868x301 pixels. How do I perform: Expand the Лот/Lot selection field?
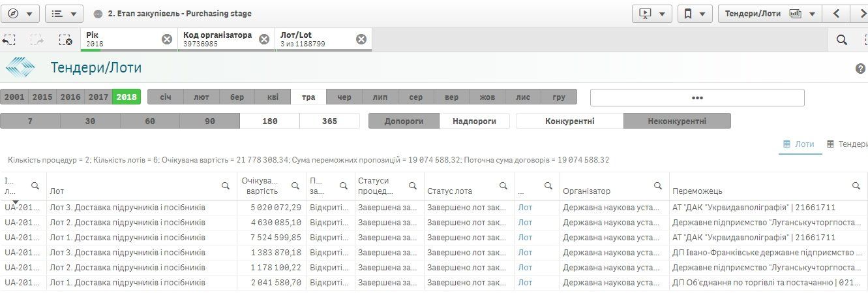click(315, 39)
